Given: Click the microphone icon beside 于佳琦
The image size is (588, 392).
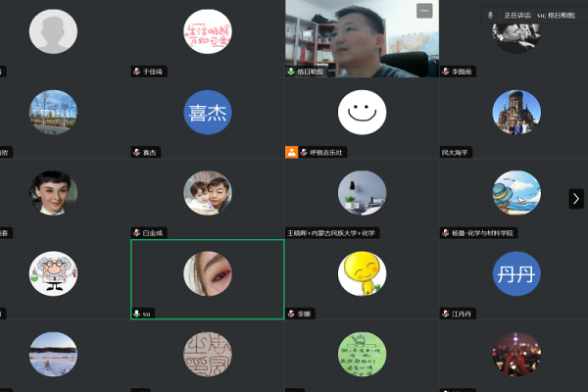Looking at the screenshot, I should click(x=137, y=72).
